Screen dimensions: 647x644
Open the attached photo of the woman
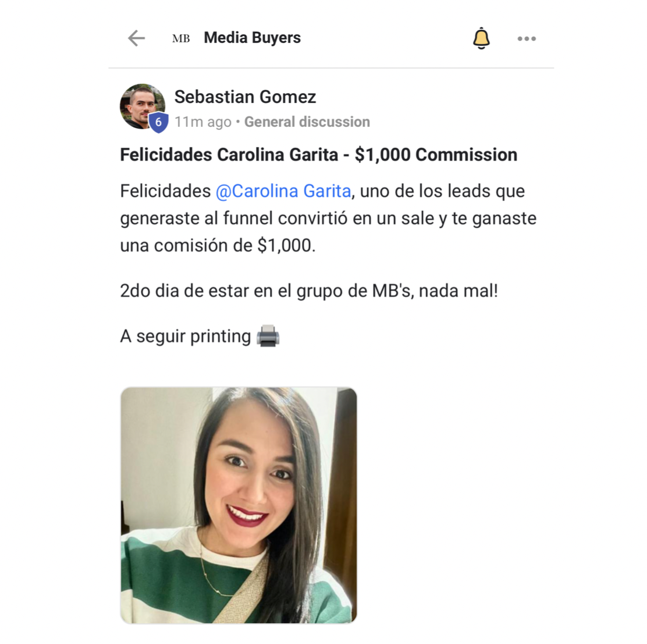pyautogui.click(x=239, y=505)
